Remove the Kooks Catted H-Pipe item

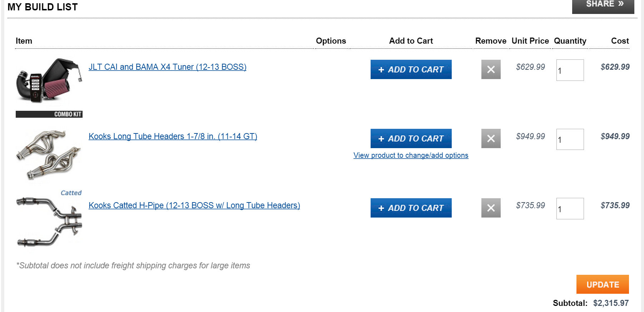click(x=491, y=208)
